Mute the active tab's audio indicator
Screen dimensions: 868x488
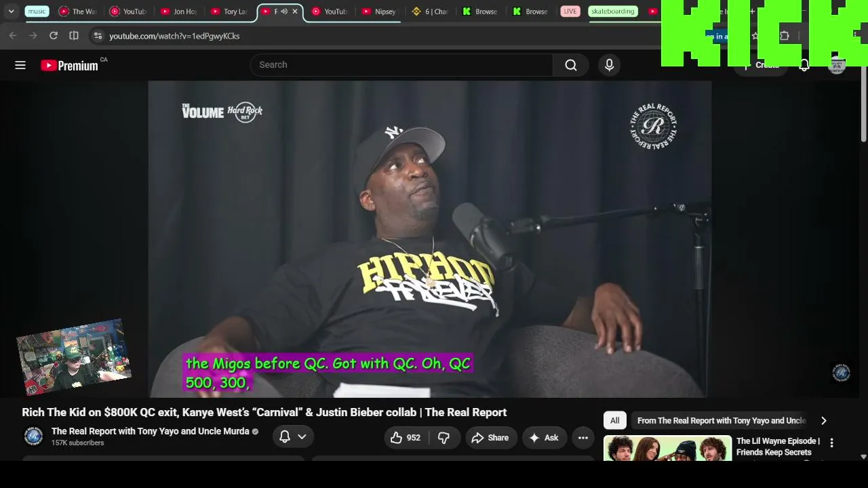coord(284,12)
